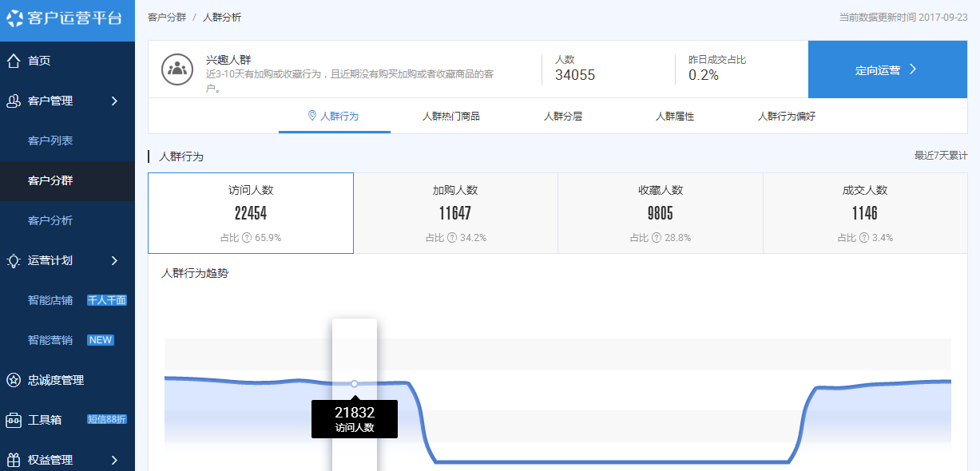Collapse the 客户管理 menu chevron

[114, 101]
